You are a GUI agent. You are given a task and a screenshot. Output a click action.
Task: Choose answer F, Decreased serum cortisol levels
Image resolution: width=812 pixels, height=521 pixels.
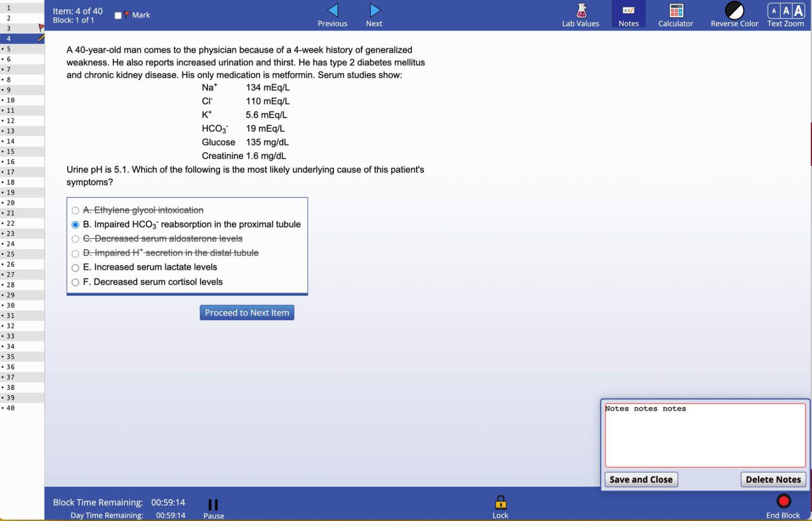coord(76,282)
